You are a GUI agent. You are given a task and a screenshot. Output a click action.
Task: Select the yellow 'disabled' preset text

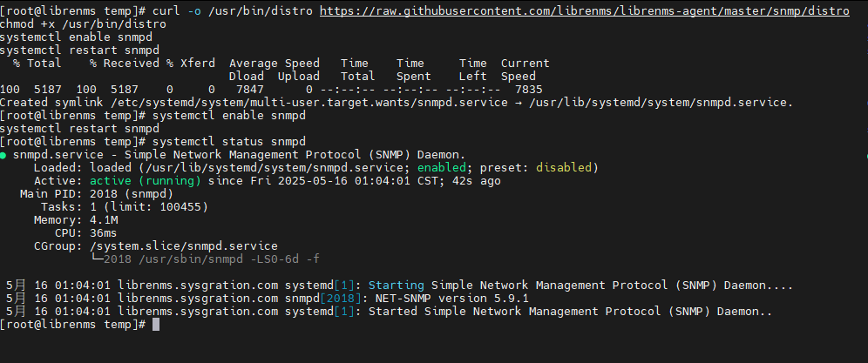pyautogui.click(x=564, y=168)
